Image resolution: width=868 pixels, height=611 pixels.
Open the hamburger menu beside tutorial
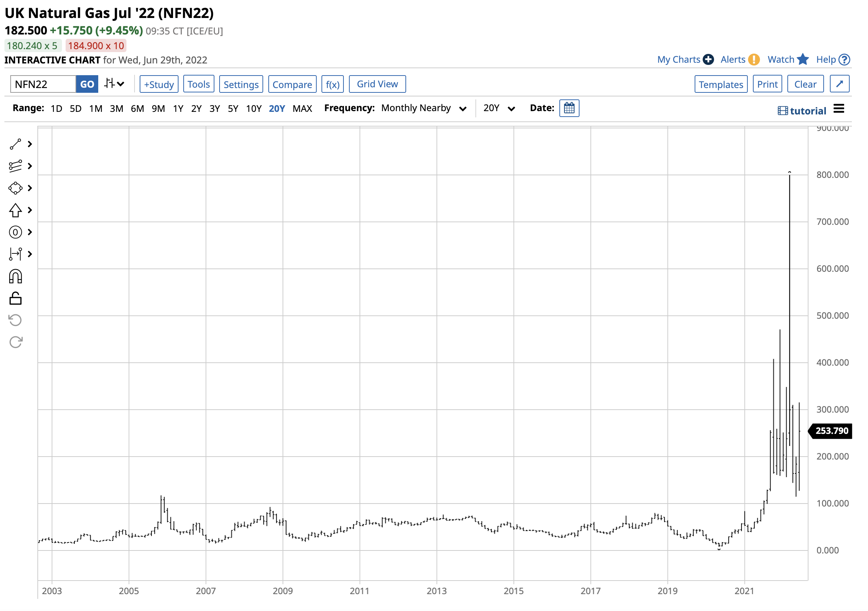[839, 109]
